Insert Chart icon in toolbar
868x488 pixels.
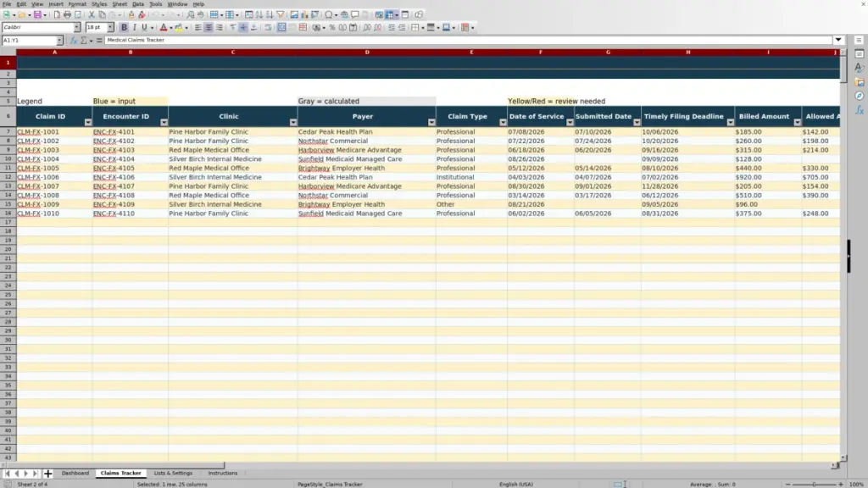click(304, 14)
